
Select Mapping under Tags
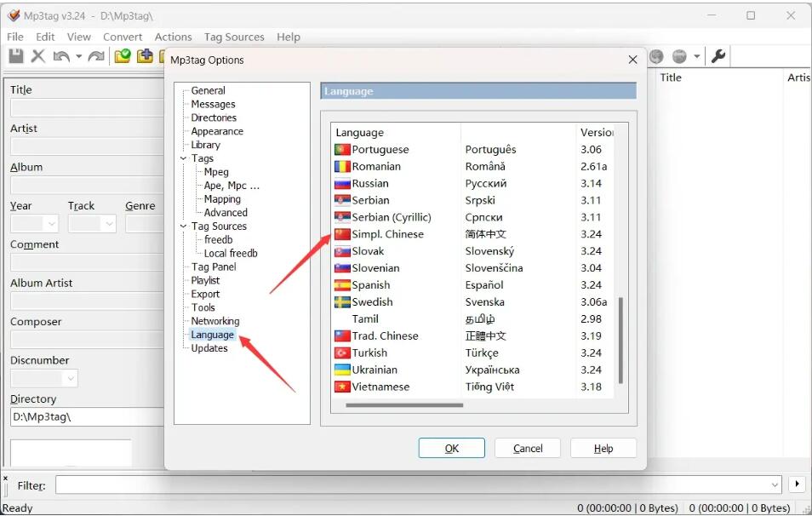(x=222, y=199)
